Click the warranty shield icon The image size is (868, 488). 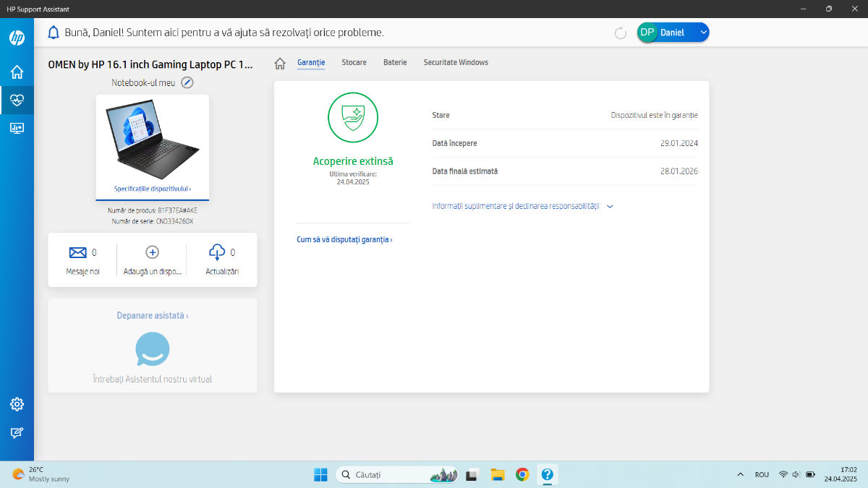pos(353,117)
